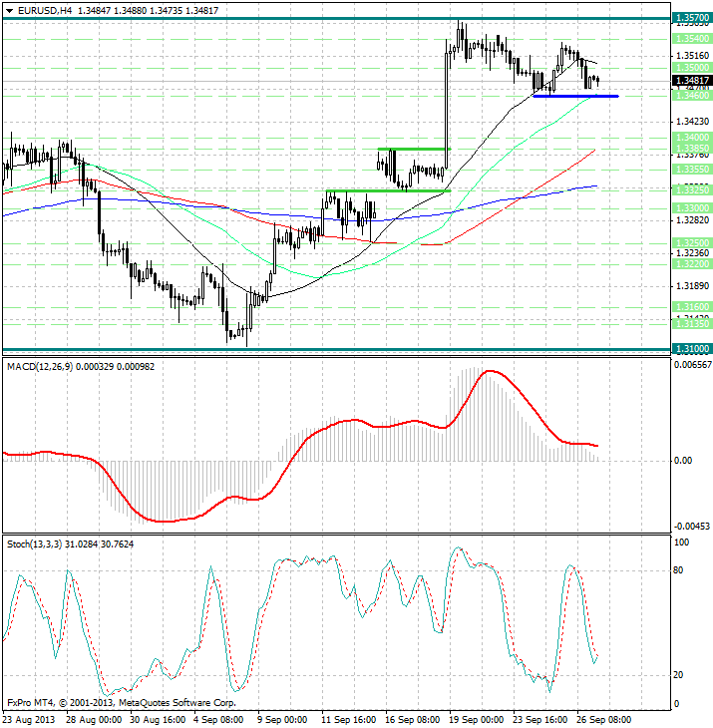This screenshot has height=728, width=713.
Task: Click the 1.31600 green price label
Action: pyautogui.click(x=692, y=307)
